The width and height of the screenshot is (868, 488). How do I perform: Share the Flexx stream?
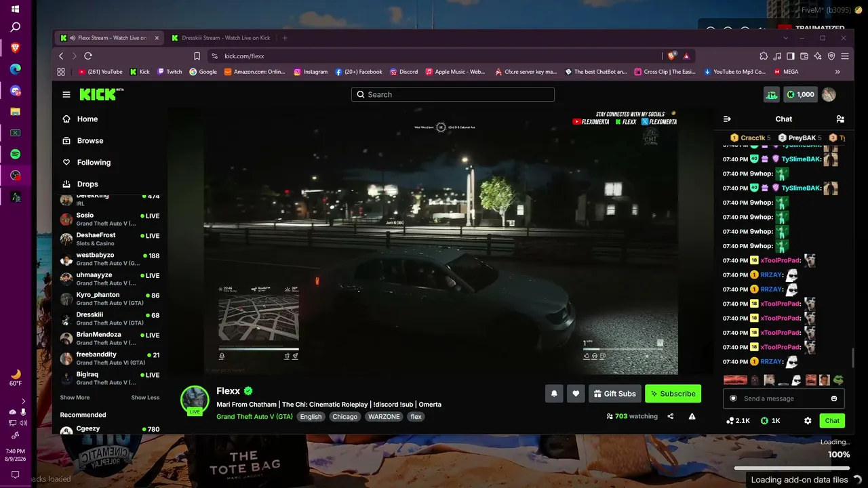[671, 416]
